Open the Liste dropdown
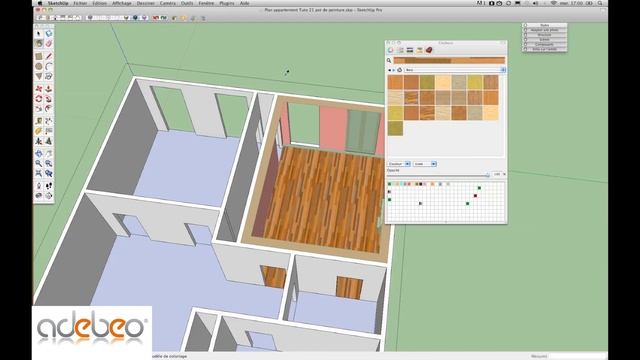The height and width of the screenshot is (360, 640). click(425, 164)
